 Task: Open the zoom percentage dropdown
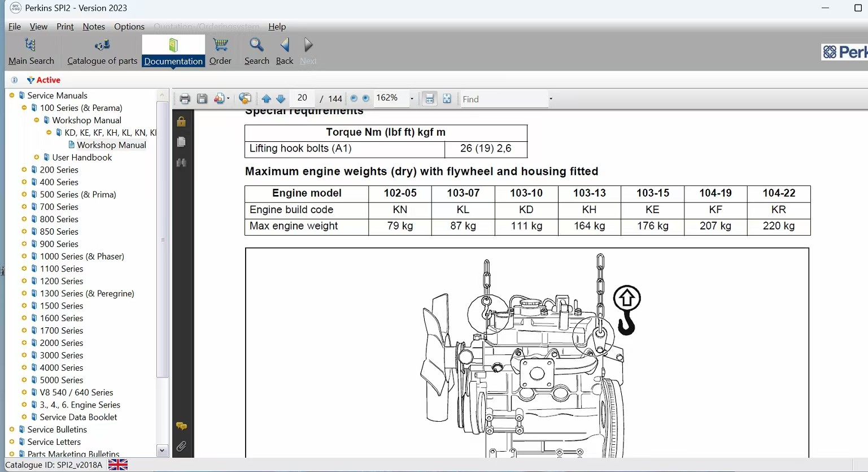(x=412, y=99)
